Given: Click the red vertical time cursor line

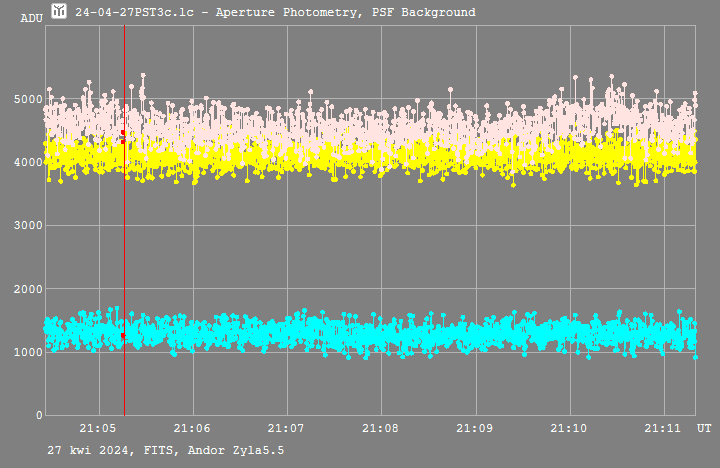Looking at the screenshot, I should [124, 220].
